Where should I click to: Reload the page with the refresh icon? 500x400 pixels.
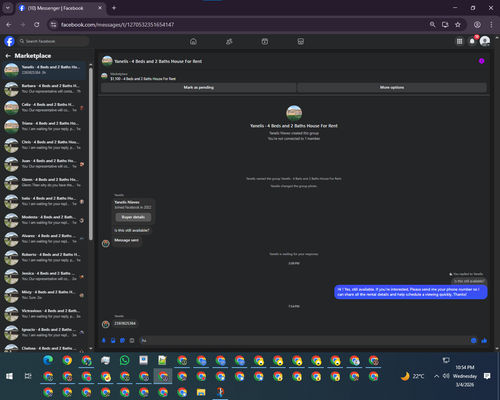click(x=37, y=25)
